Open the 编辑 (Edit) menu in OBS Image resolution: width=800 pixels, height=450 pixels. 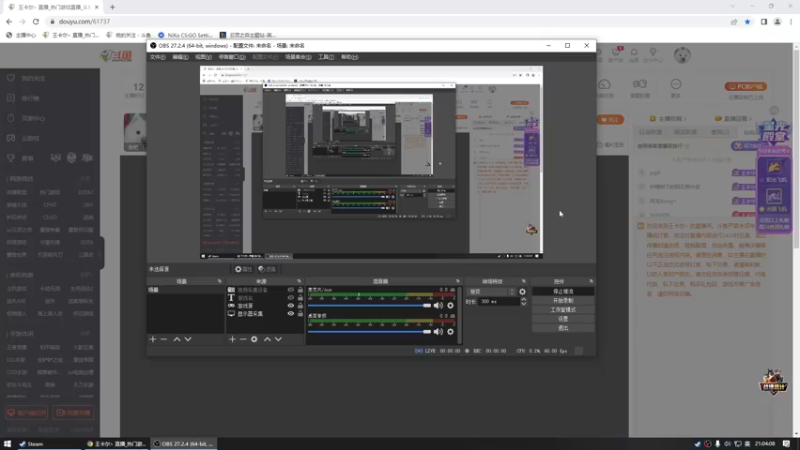180,57
